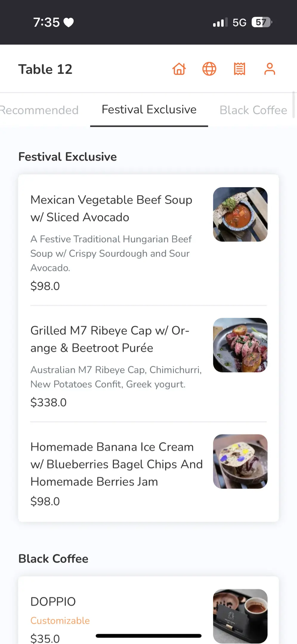Screen dimensions: 297x644
Task: Tap the home icon in header
Action: point(179,69)
